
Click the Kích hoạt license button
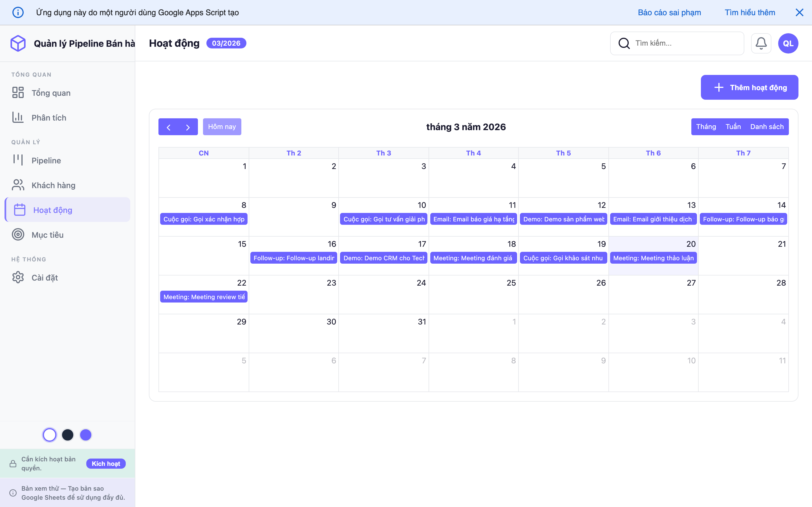(106, 463)
